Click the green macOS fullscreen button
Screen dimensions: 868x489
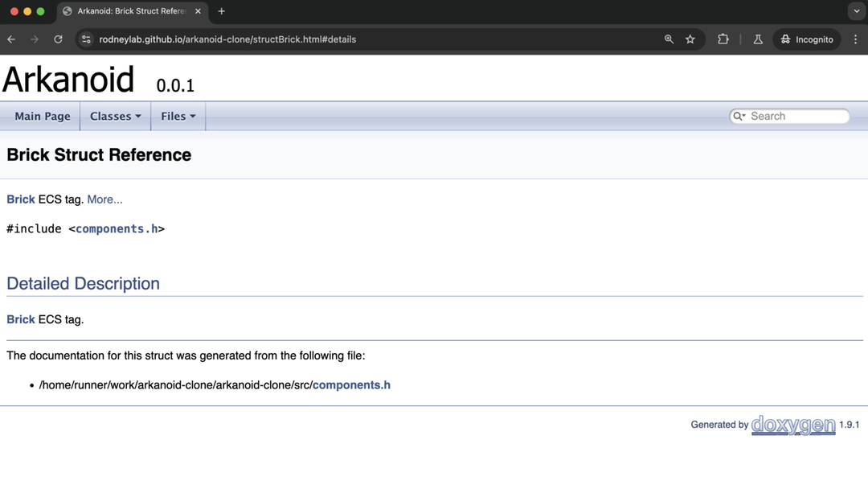pos(40,11)
